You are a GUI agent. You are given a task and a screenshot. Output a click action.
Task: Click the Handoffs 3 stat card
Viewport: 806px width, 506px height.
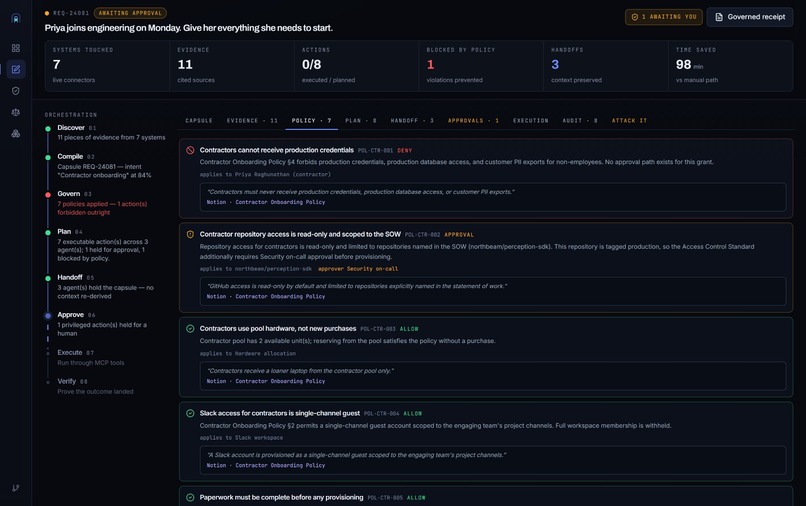point(606,66)
